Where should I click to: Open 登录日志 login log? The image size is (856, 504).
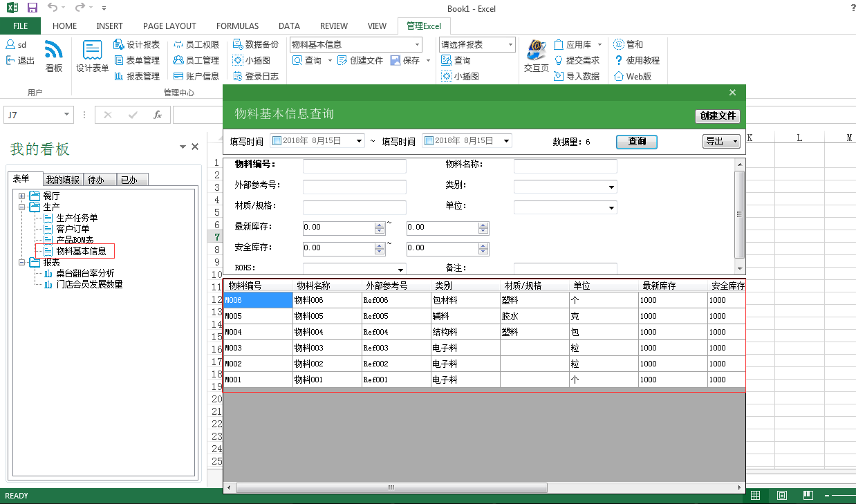pyautogui.click(x=256, y=76)
